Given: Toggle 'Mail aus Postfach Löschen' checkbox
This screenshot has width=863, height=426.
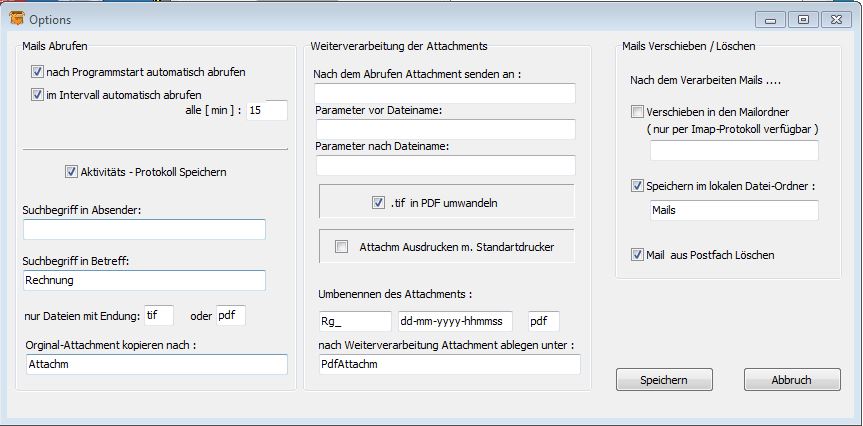Looking at the screenshot, I should (637, 255).
